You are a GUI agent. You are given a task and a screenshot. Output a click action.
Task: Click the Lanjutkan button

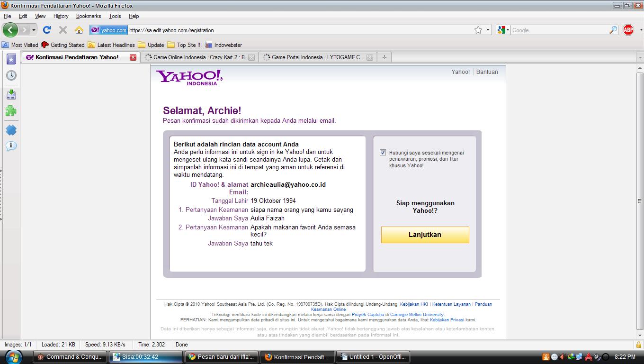click(425, 235)
